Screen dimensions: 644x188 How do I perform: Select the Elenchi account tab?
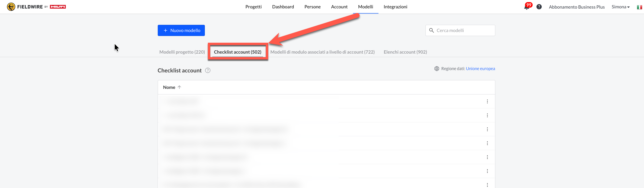click(405, 52)
